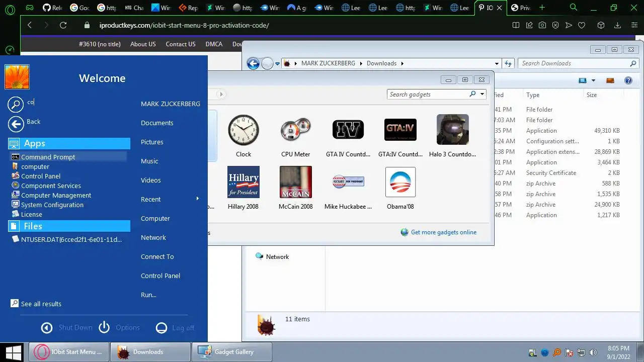This screenshot has height=362, width=644.
Task: Click the Back arrow in start menu
Action: [x=16, y=124]
